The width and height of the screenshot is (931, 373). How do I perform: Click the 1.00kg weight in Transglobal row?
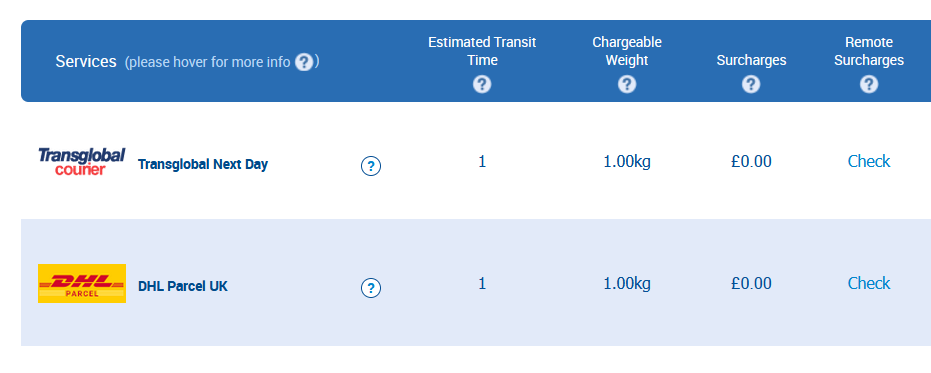[627, 162]
